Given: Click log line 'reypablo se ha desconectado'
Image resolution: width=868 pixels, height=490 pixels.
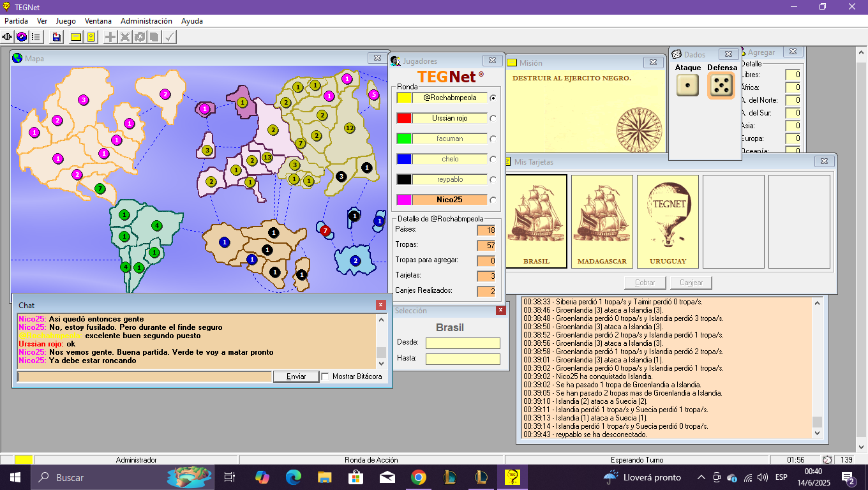Looking at the screenshot, I should coord(585,434).
